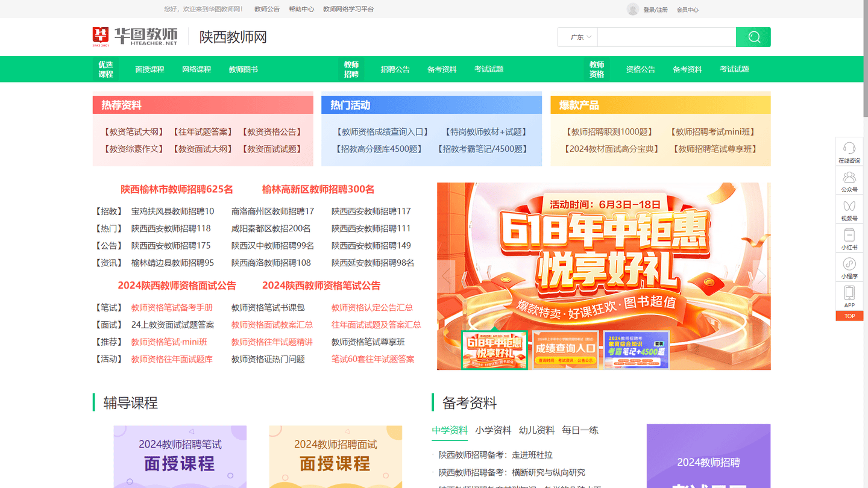Open 教师图书 in the nav bar

click(x=244, y=69)
